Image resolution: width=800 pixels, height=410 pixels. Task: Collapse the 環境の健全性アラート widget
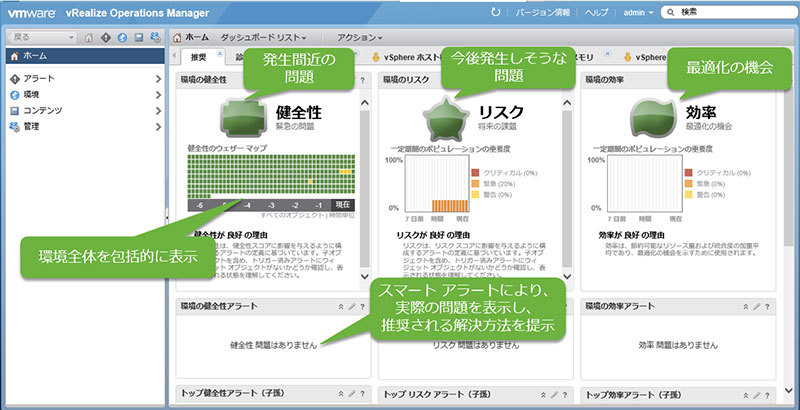pyautogui.click(x=341, y=307)
